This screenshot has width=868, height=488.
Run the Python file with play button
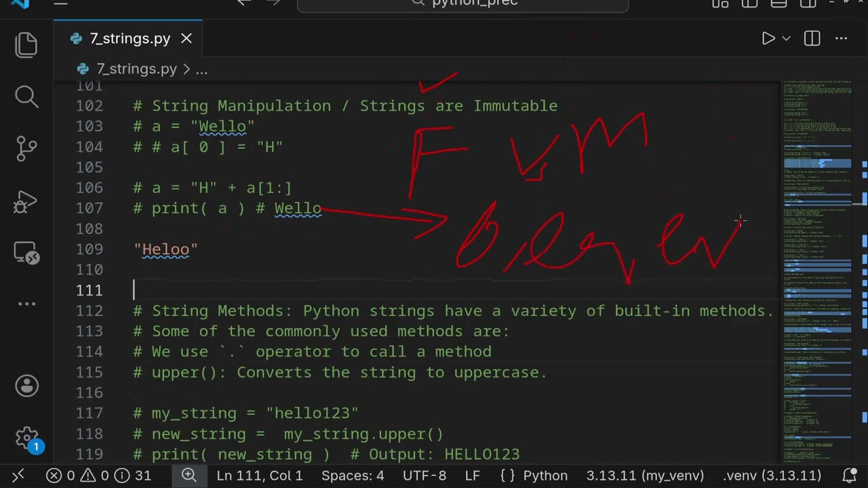click(768, 39)
